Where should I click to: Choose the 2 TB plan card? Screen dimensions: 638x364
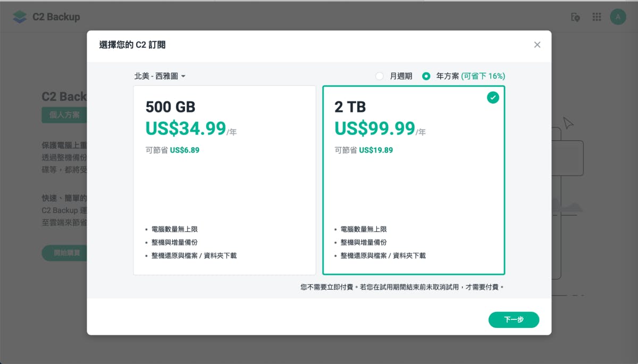414,181
